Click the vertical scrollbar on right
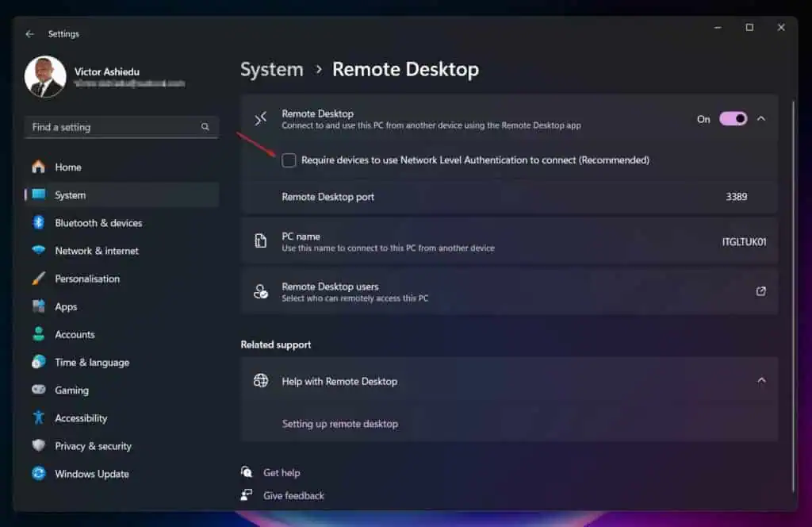This screenshot has width=812, height=527. [793, 295]
